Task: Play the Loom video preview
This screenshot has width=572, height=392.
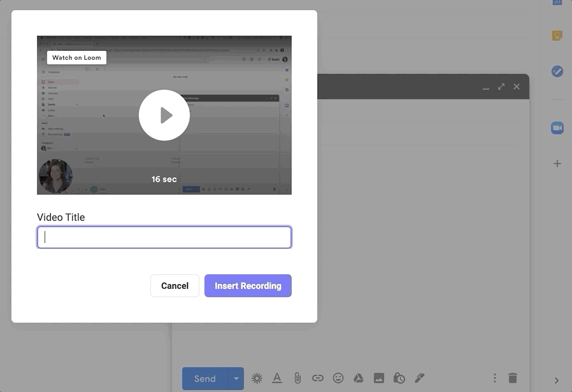Action: 164,115
